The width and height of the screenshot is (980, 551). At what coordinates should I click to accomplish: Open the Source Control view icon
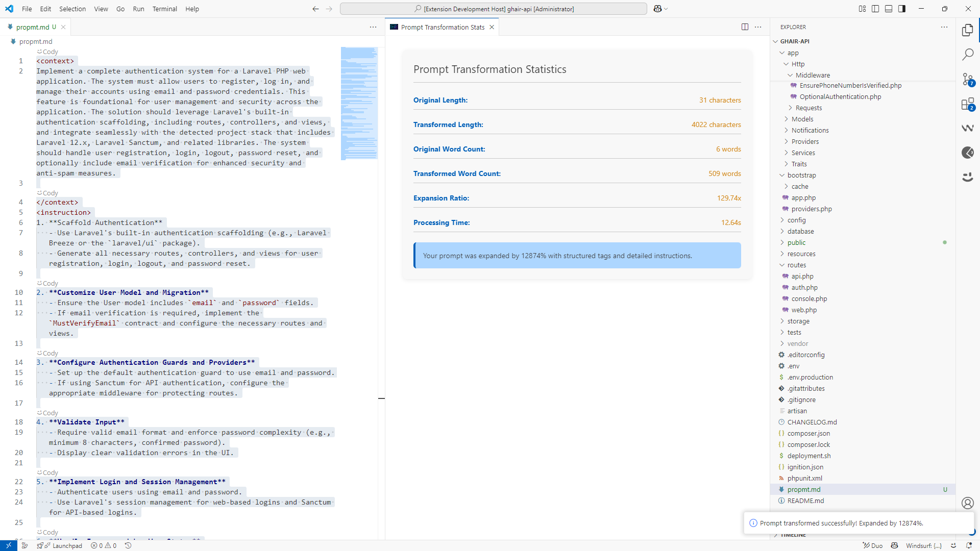pyautogui.click(x=967, y=80)
